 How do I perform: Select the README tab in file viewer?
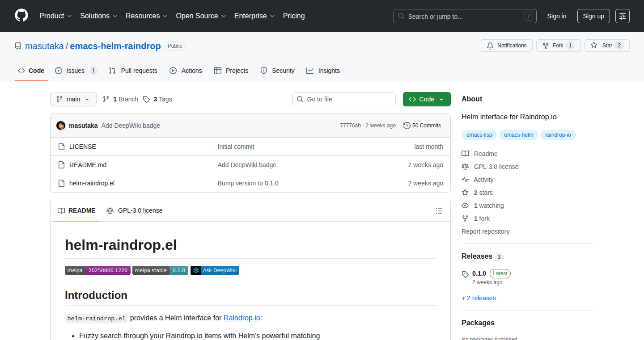[x=76, y=210]
